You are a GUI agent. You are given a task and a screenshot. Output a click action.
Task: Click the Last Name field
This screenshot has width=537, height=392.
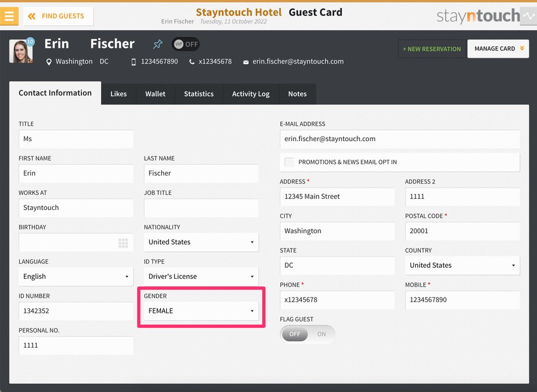coord(201,173)
